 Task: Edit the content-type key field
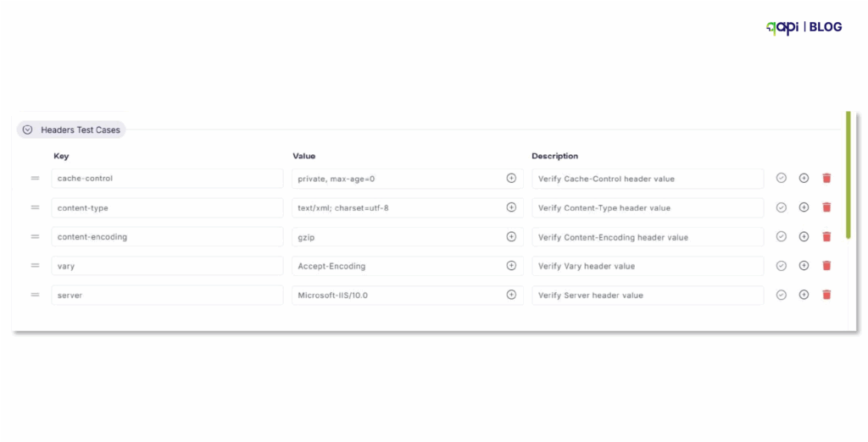coord(167,208)
